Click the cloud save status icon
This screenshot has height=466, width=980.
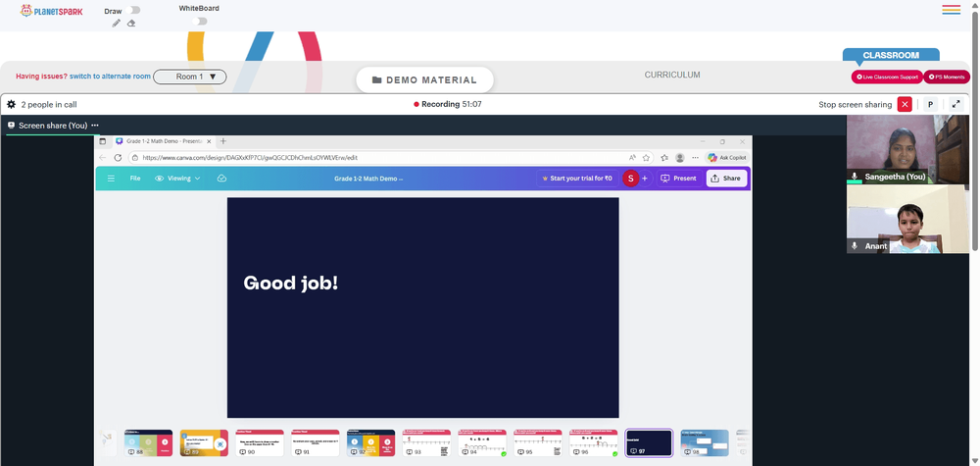(221, 179)
